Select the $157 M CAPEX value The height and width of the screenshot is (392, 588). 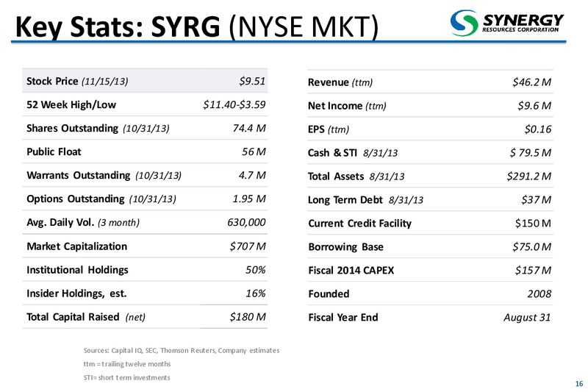tap(534, 271)
